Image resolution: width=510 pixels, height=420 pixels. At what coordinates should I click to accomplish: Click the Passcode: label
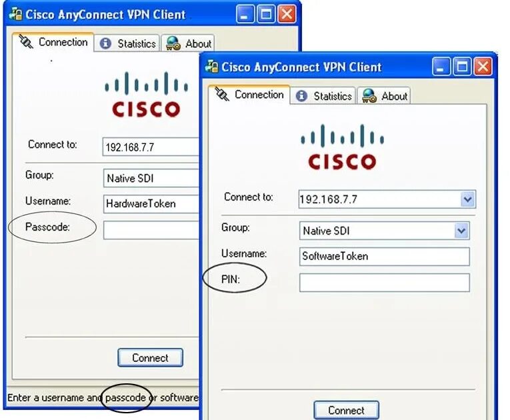point(47,227)
